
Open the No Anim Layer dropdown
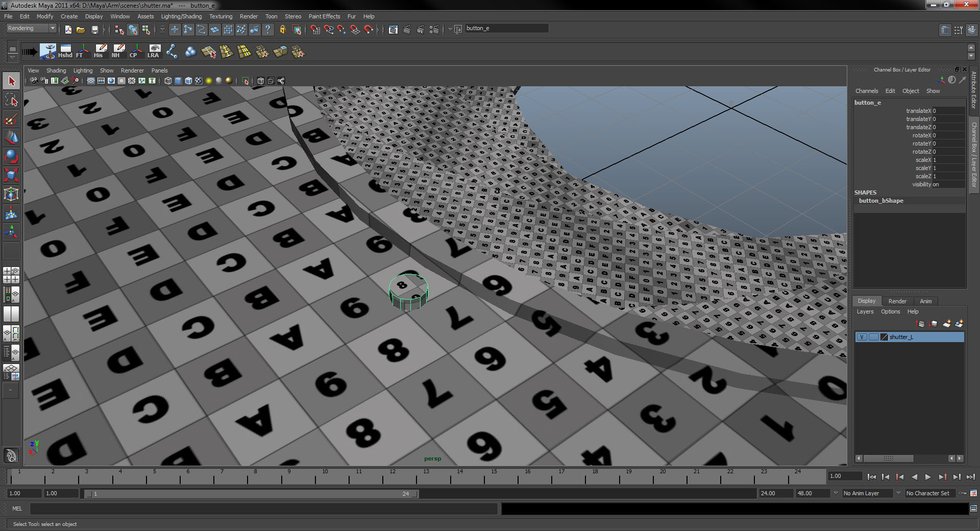(x=867, y=493)
